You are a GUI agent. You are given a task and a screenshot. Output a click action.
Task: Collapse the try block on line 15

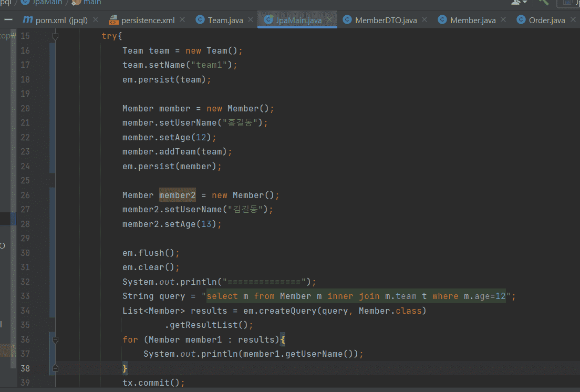(x=56, y=36)
